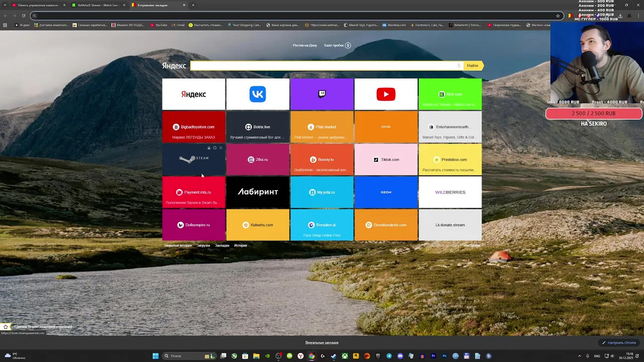Open the blue OZON tile
Screen dimensions: 644x362
pos(386,192)
